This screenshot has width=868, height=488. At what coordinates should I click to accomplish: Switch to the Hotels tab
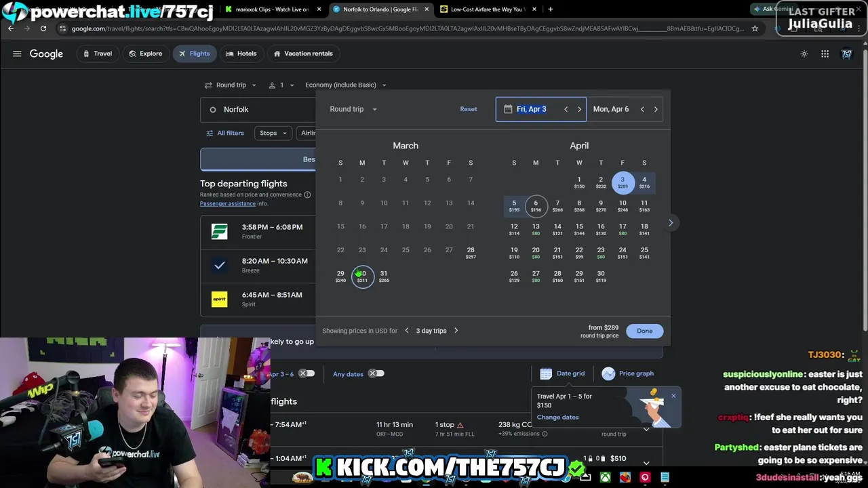click(x=241, y=54)
